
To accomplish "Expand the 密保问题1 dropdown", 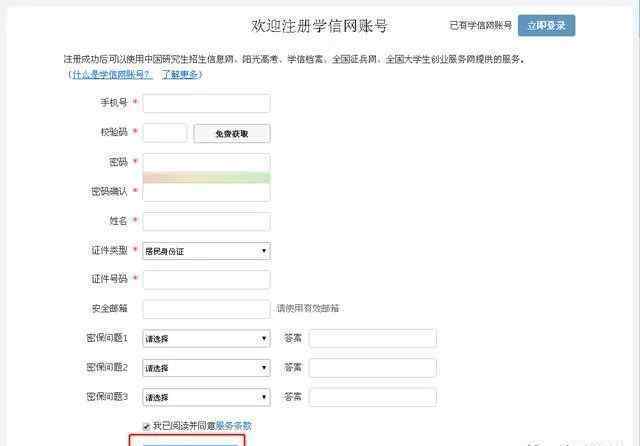I will tap(206, 339).
